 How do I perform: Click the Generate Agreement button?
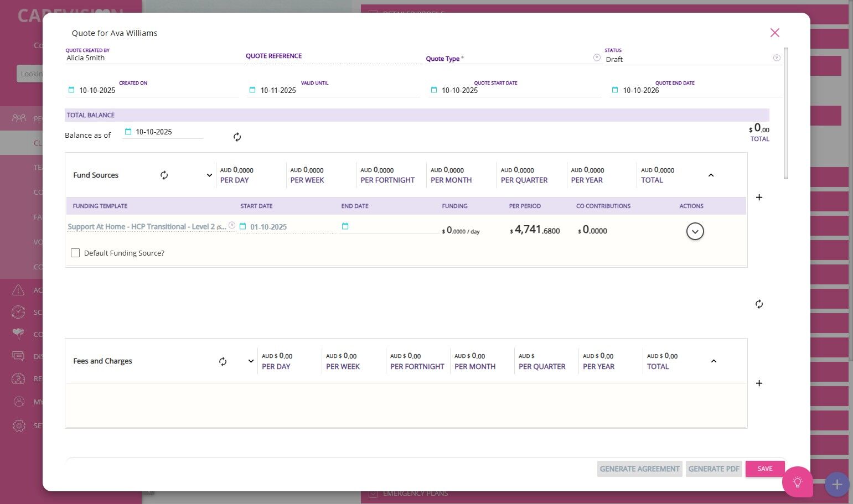[x=640, y=469]
